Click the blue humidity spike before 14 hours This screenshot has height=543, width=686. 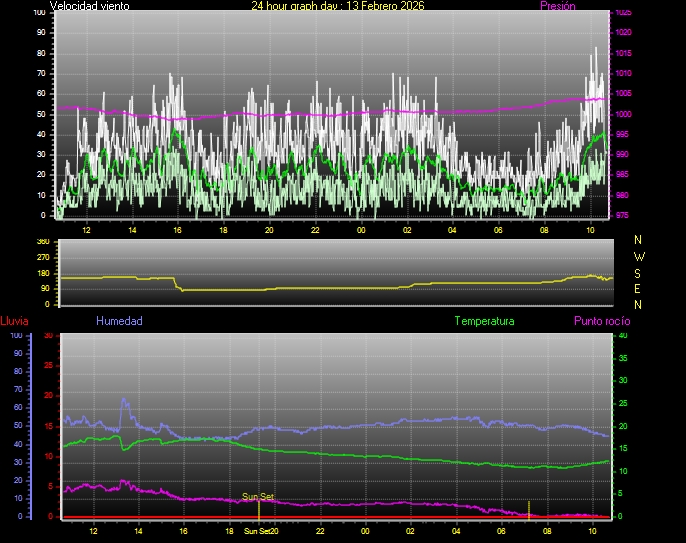point(125,403)
